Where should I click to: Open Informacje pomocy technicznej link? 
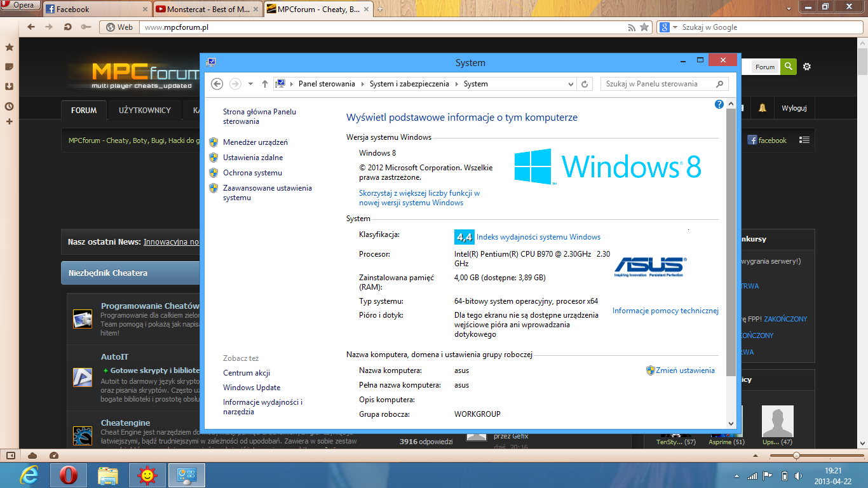point(665,311)
